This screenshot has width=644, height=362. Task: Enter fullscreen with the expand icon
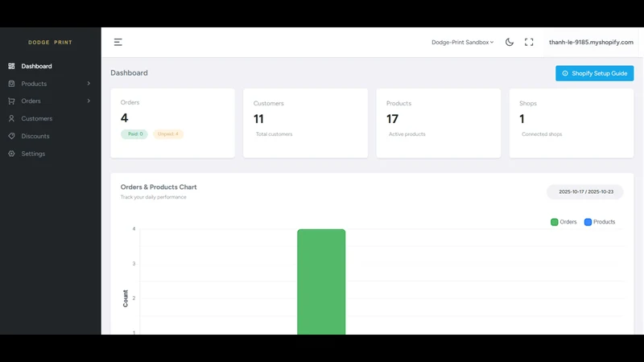(x=529, y=42)
